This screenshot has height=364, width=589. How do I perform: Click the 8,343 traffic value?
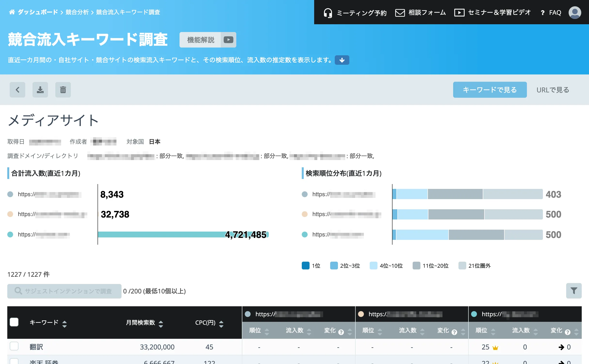[112, 194]
